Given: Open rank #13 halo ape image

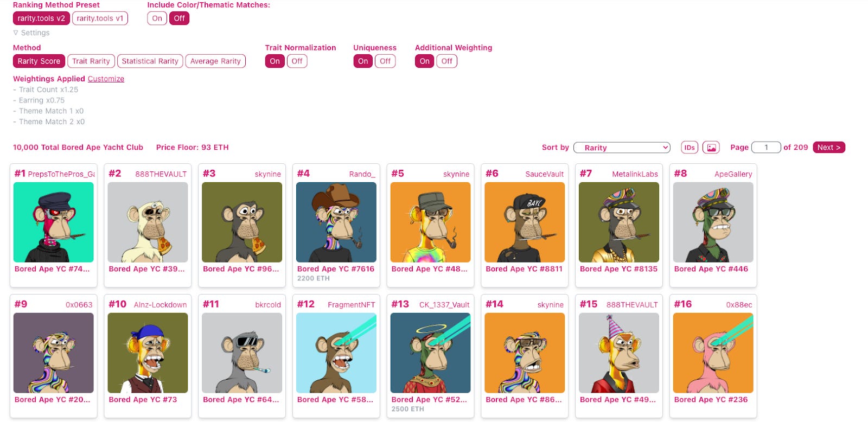Looking at the screenshot, I should pos(431,353).
